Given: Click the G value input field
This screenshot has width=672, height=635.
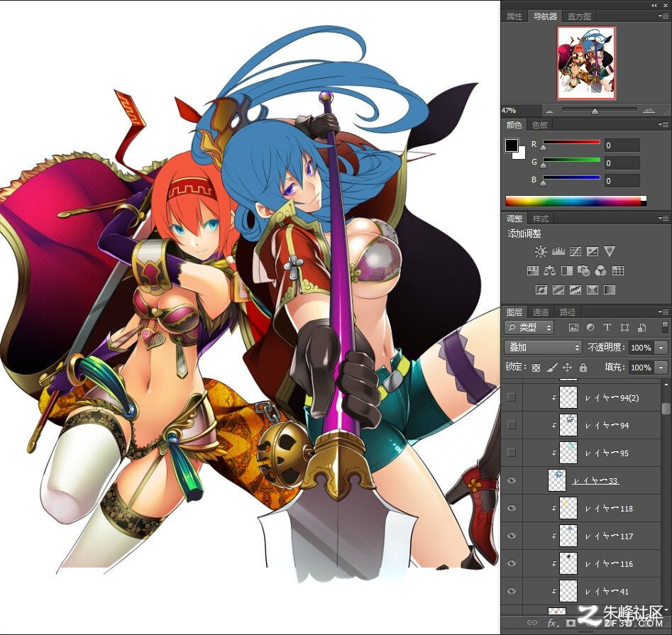Looking at the screenshot, I should click(x=622, y=163).
